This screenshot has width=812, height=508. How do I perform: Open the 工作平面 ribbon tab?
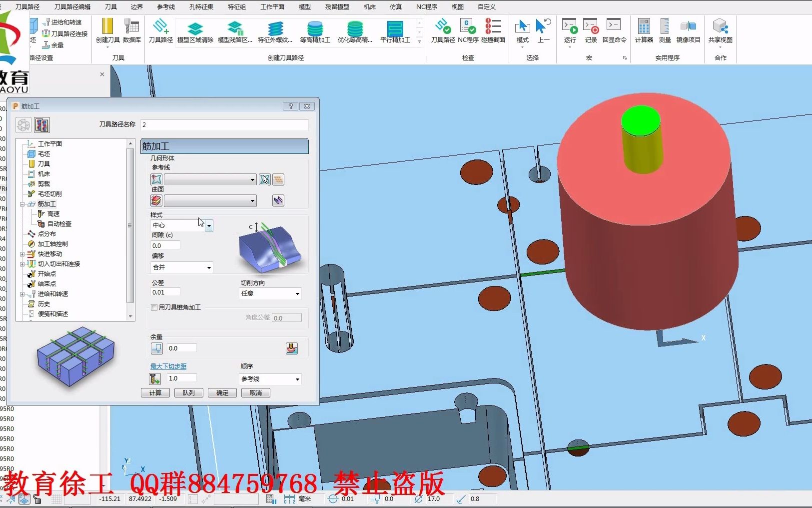tap(272, 6)
